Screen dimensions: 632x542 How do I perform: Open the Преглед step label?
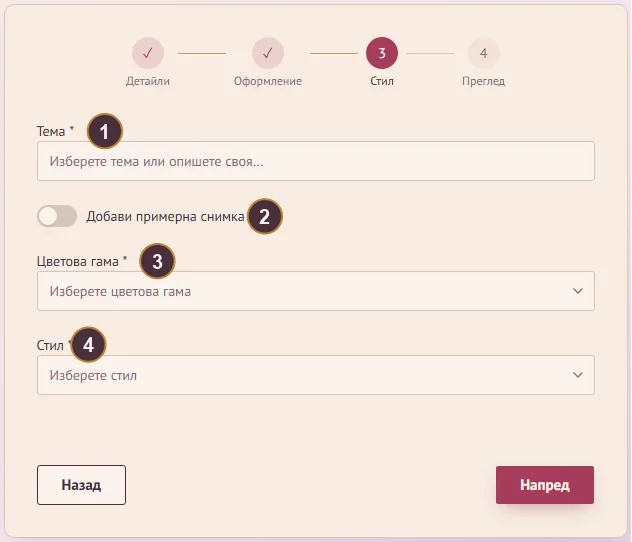[x=484, y=81]
